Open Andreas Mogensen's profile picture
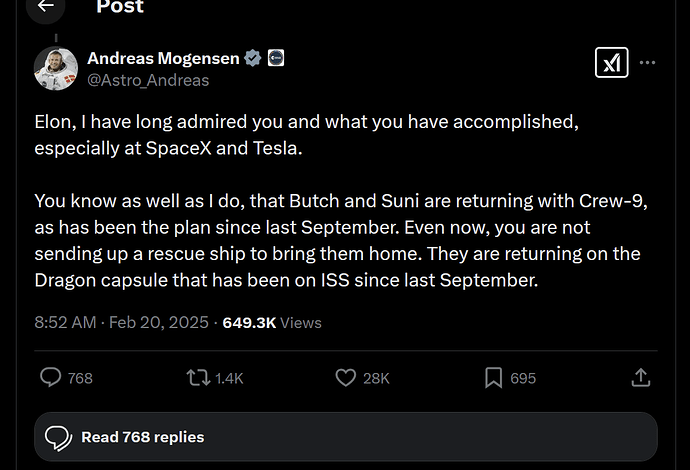 56,69
